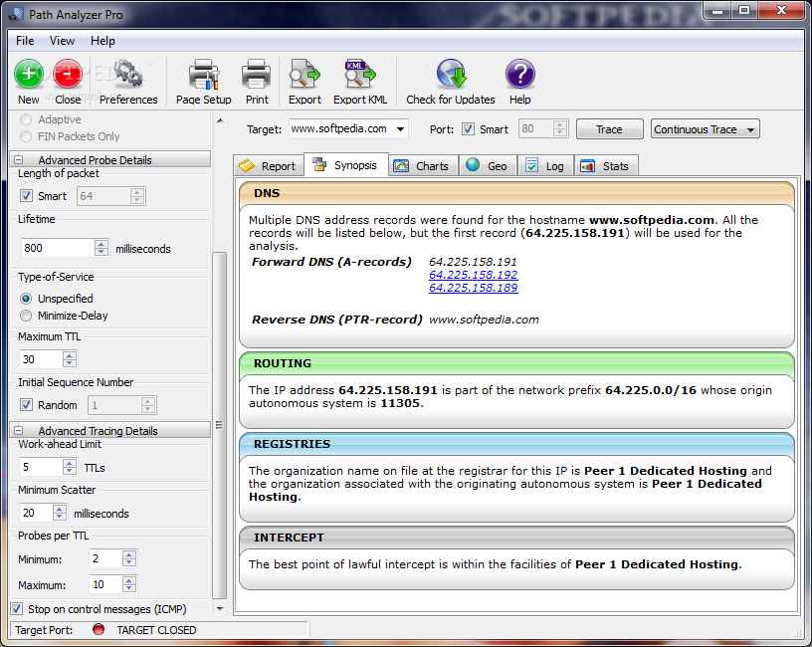Open Page Setup printer icon
This screenshot has width=812, height=647.
pos(204,74)
